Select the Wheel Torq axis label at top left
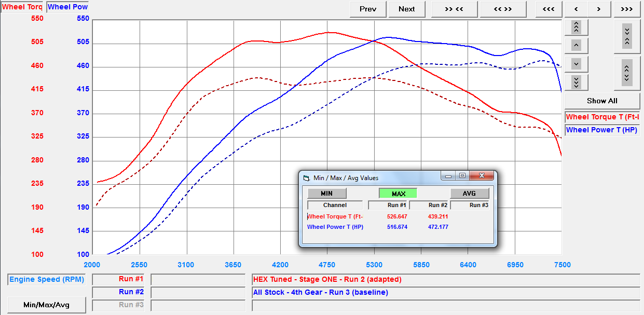644x315 pixels. (x=22, y=7)
